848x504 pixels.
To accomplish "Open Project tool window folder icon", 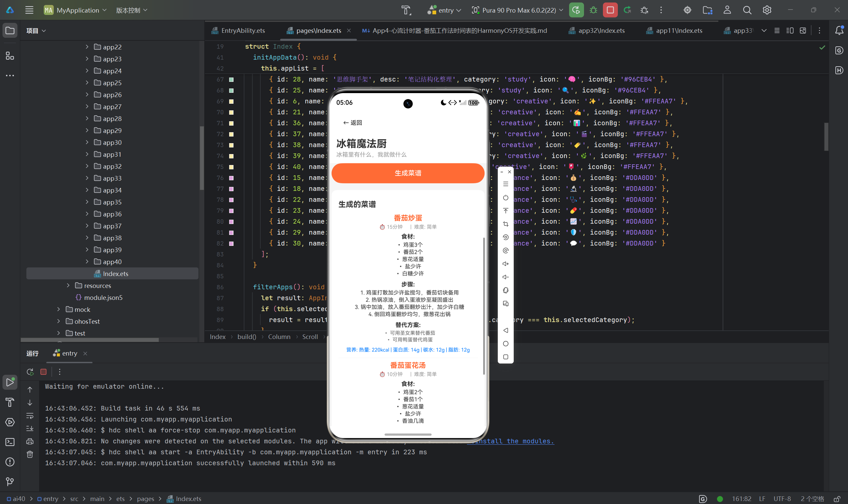I will pos(10,30).
